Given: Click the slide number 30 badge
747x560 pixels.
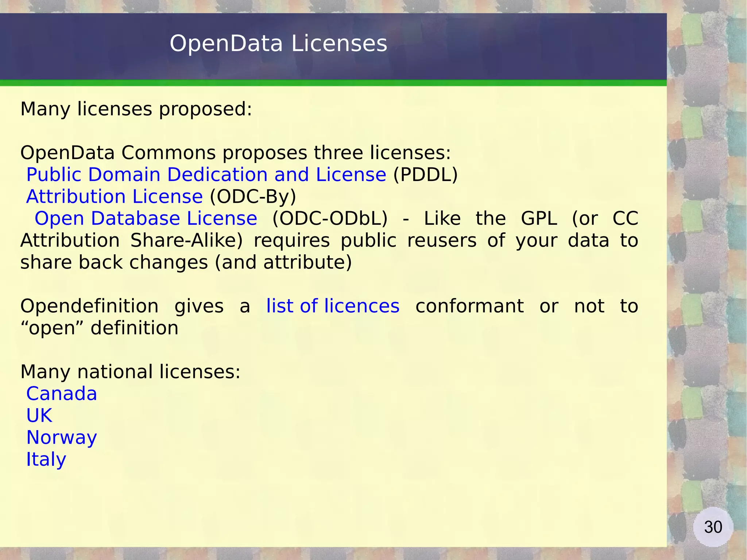Looking at the screenshot, I should 713,527.
